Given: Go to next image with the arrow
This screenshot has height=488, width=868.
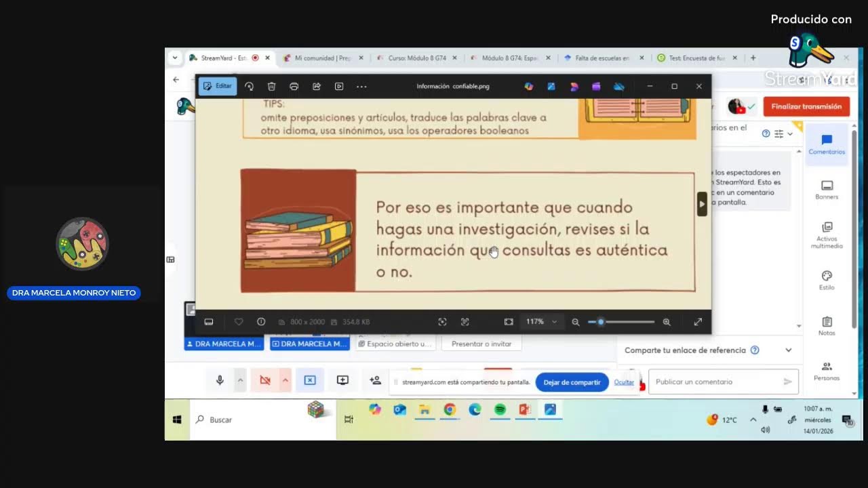Looking at the screenshot, I should coord(702,203).
